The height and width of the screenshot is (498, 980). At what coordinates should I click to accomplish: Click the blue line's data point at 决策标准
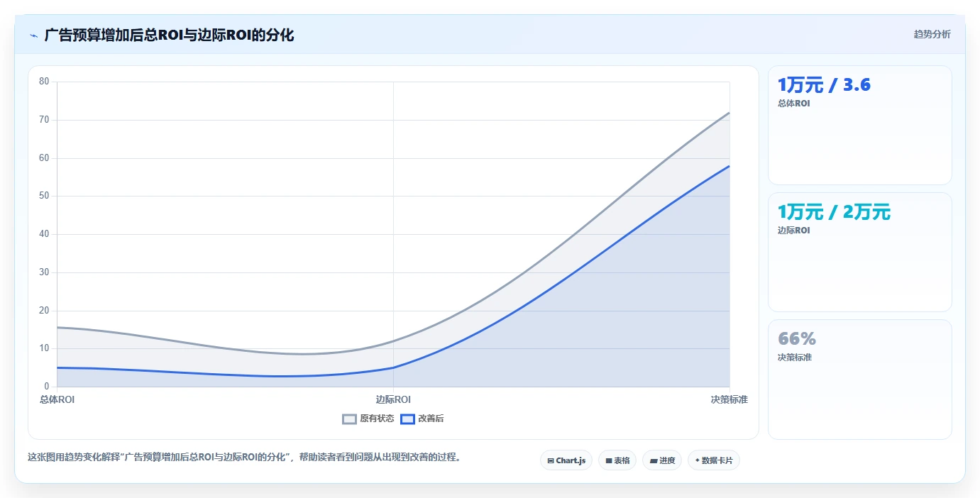pyautogui.click(x=730, y=166)
